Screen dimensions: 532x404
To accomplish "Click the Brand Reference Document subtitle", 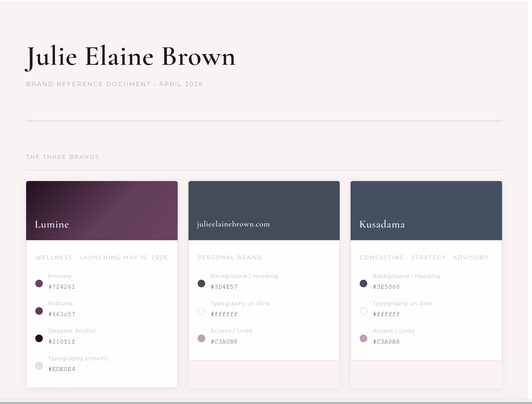I will click(114, 84).
